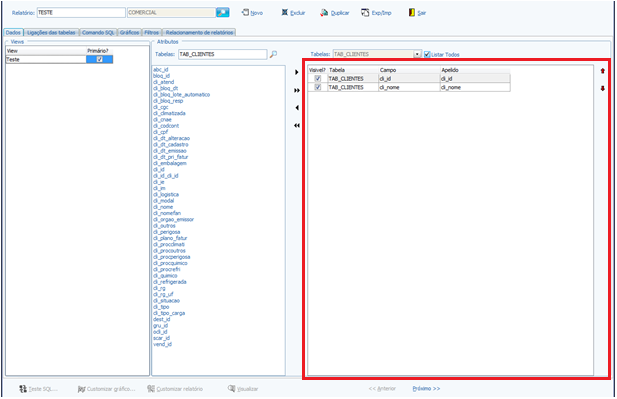
Task: Click the Relatório name field TESTE
Action: point(81,13)
